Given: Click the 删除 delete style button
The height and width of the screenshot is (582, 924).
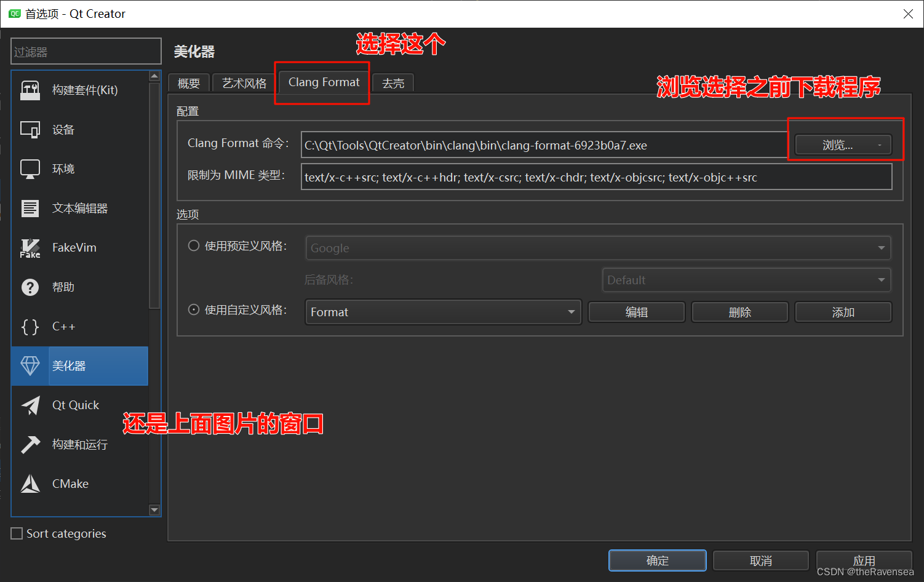Looking at the screenshot, I should (x=740, y=312).
